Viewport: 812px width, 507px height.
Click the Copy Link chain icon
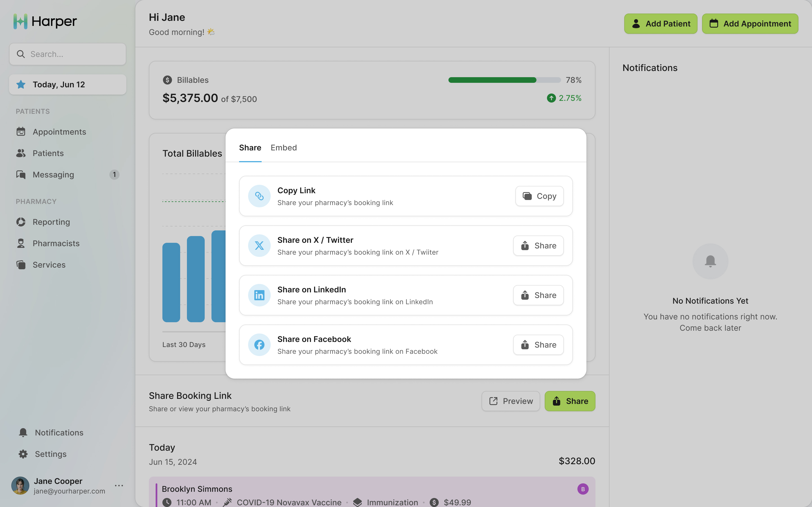[x=259, y=196]
